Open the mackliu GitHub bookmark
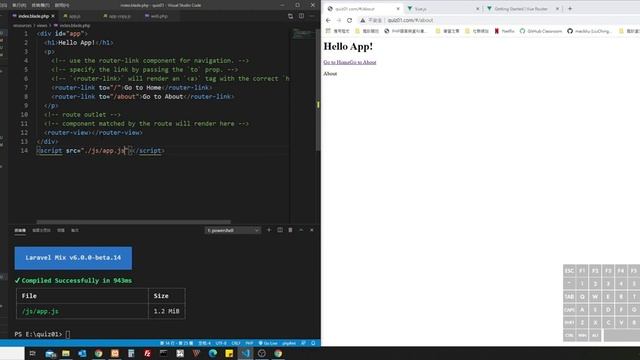This screenshot has width=640, height=360. point(589,31)
